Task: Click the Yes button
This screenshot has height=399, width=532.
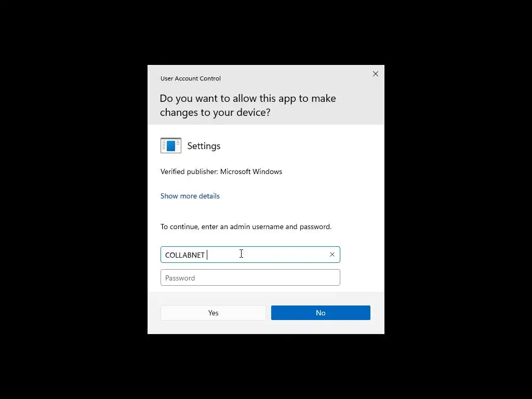Action: click(213, 313)
